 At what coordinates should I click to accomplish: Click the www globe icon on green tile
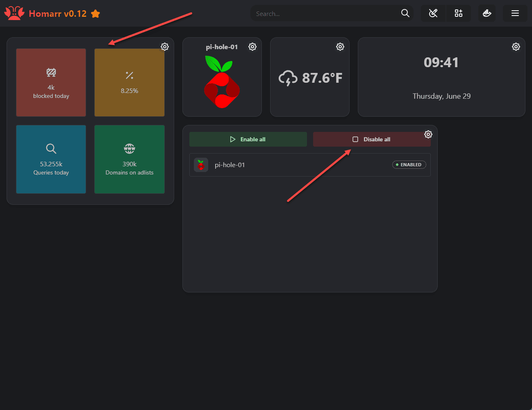(130, 149)
